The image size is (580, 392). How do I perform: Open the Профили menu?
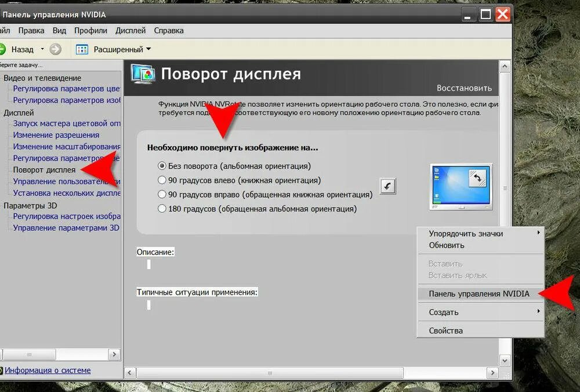click(x=90, y=31)
